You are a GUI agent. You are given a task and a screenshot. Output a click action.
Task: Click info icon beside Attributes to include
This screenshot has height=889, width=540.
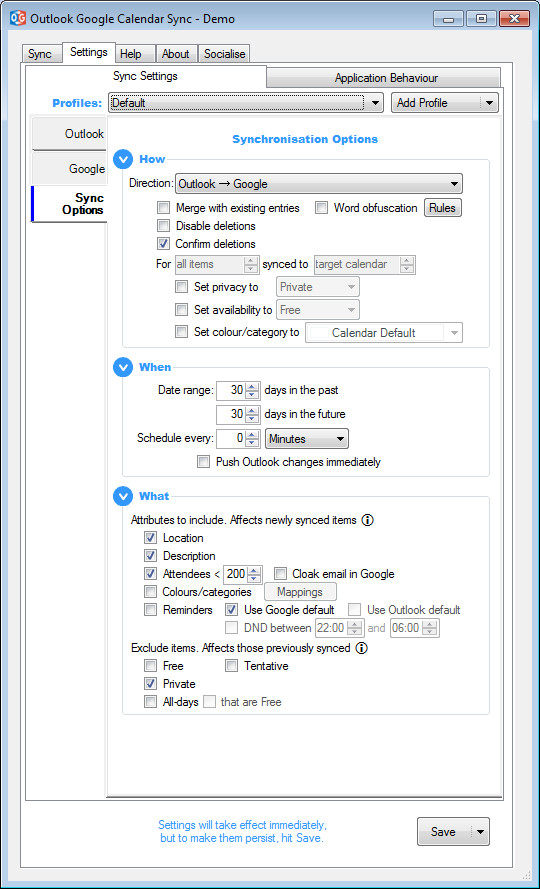(x=367, y=520)
